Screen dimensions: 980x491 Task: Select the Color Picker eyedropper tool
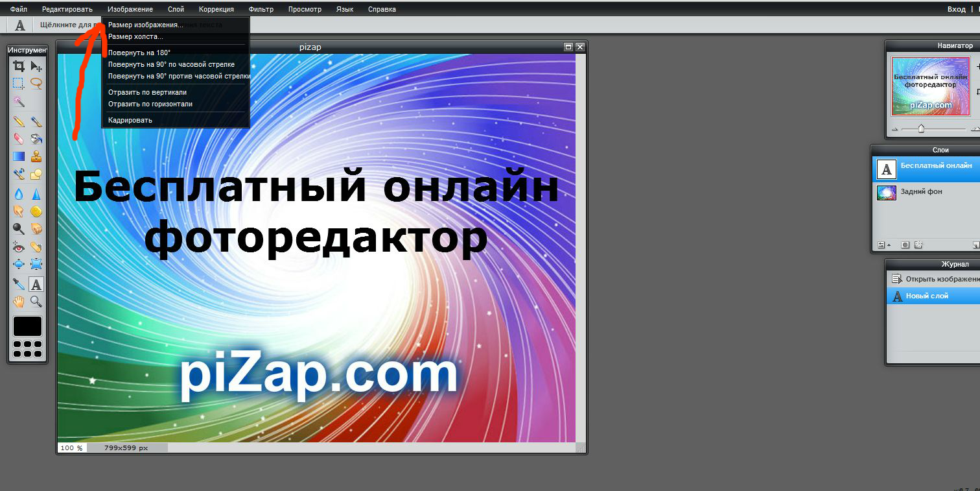19,284
